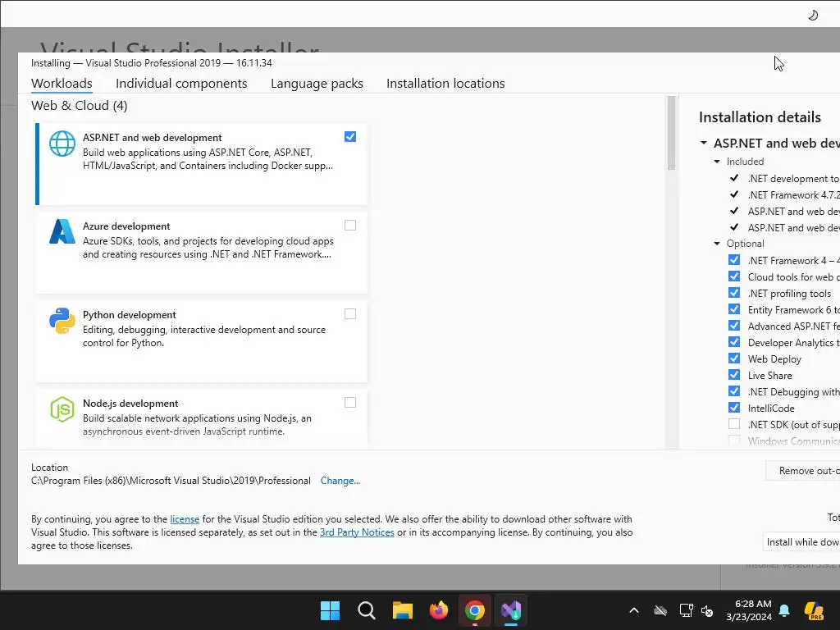This screenshot has width=840, height=630.
Task: Open Install while downloading dropdown
Action: point(801,542)
